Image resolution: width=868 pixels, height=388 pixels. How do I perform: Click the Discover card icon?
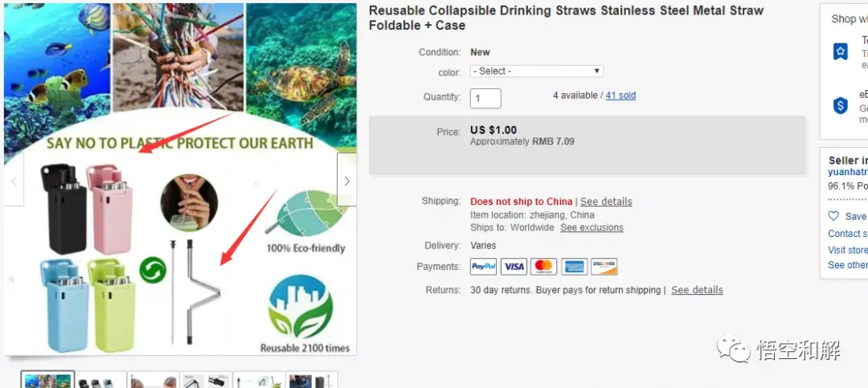(x=604, y=267)
